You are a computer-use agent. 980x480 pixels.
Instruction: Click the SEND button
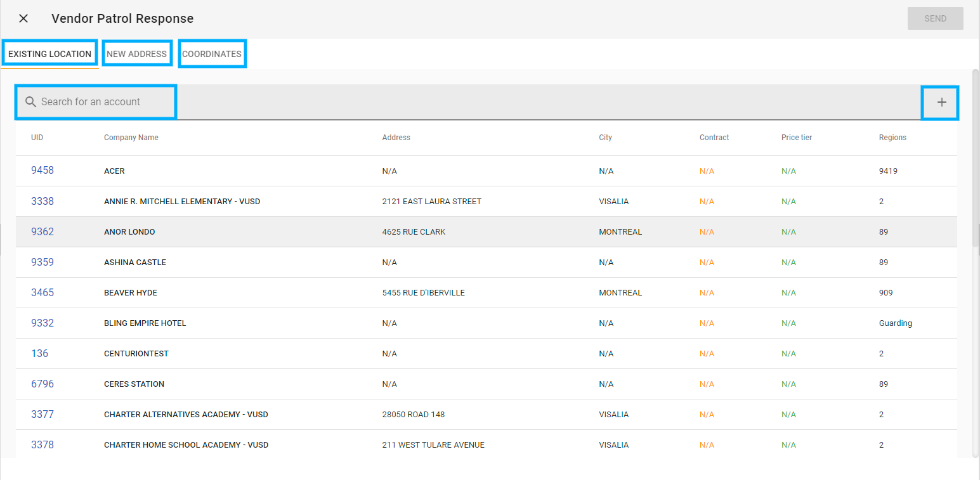coord(935,18)
